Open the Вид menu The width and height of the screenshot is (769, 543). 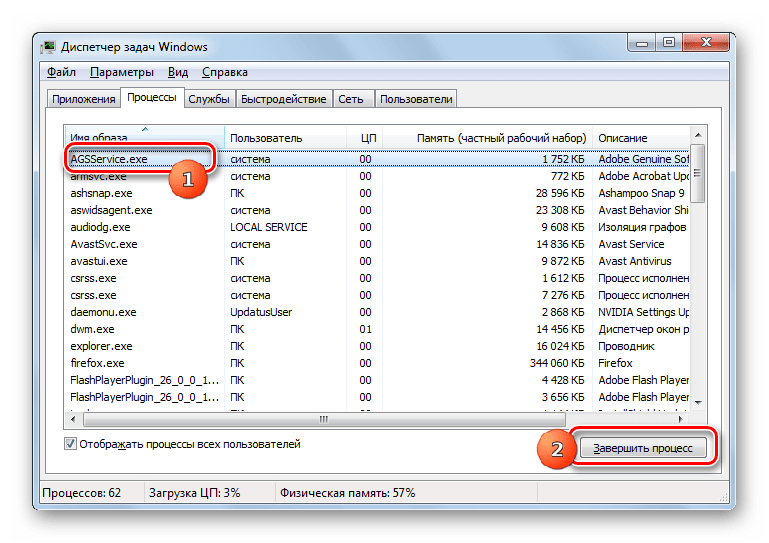point(178,72)
